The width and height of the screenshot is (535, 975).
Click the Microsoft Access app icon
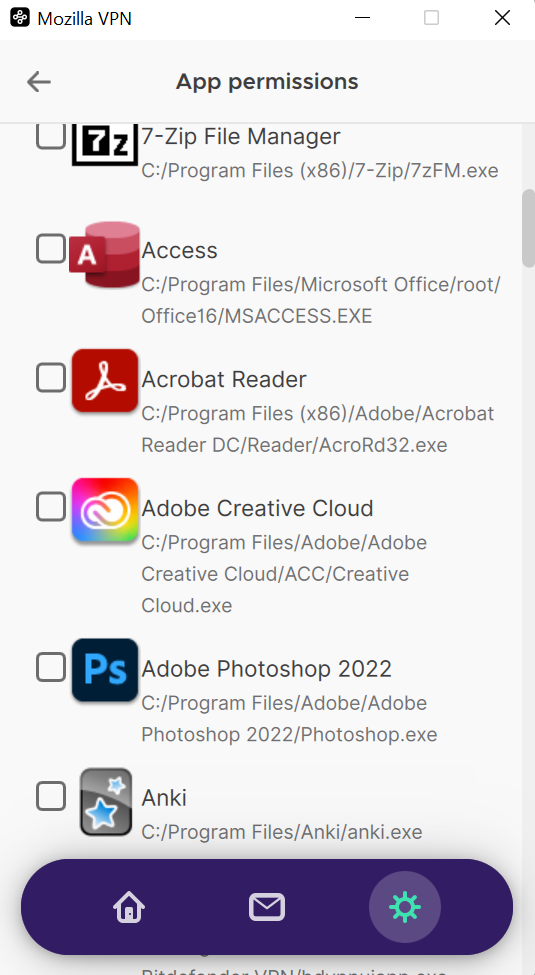(x=105, y=254)
